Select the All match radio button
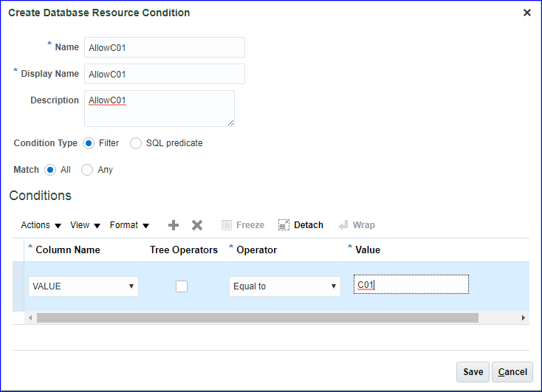Viewport: 542px width, 392px height. 50,170
